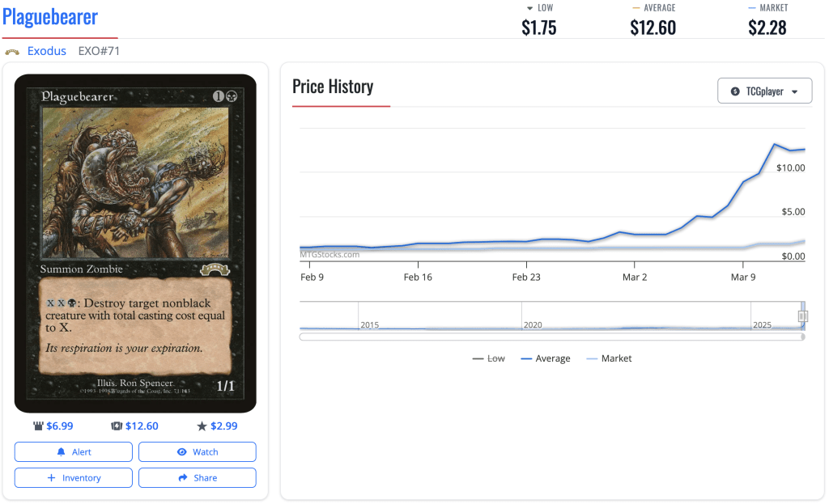The width and height of the screenshot is (829, 504).
Task: Open the Exodus set link
Action: 47,51
